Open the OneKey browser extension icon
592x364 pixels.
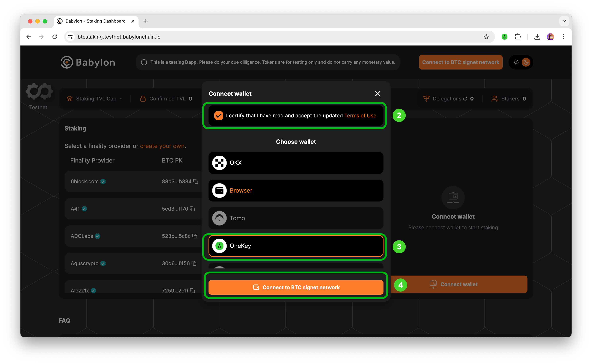504,37
